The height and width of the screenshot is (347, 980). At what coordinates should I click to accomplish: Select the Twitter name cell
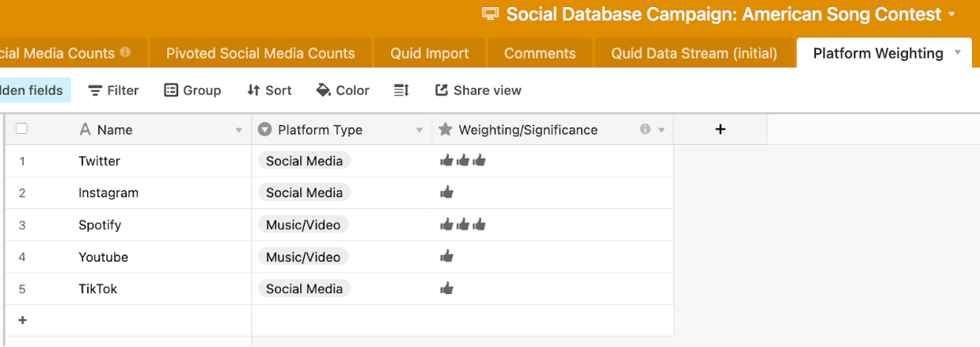point(163,161)
